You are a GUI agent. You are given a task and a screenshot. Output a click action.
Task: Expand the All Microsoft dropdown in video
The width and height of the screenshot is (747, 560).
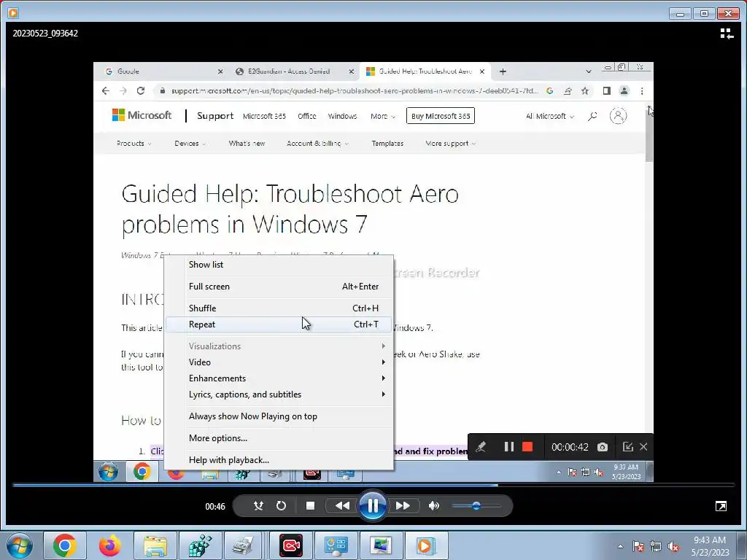pos(550,116)
